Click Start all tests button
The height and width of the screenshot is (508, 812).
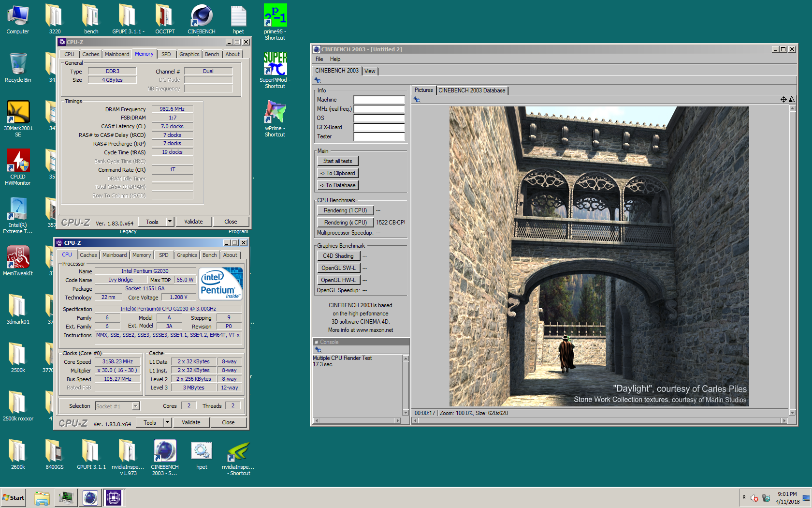(337, 161)
